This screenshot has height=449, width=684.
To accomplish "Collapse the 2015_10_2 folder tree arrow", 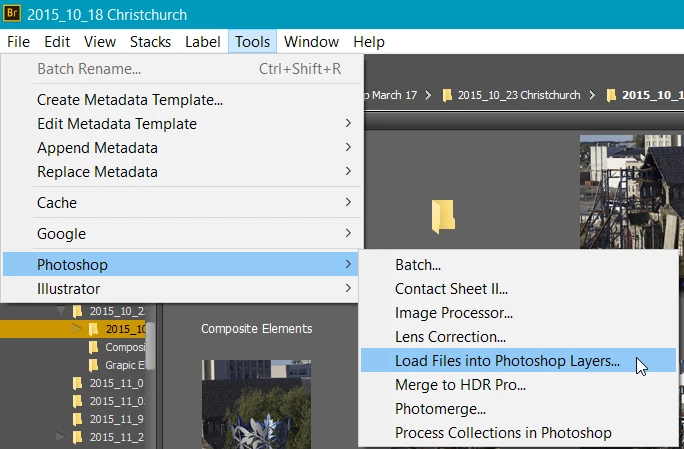I will pyautogui.click(x=61, y=311).
